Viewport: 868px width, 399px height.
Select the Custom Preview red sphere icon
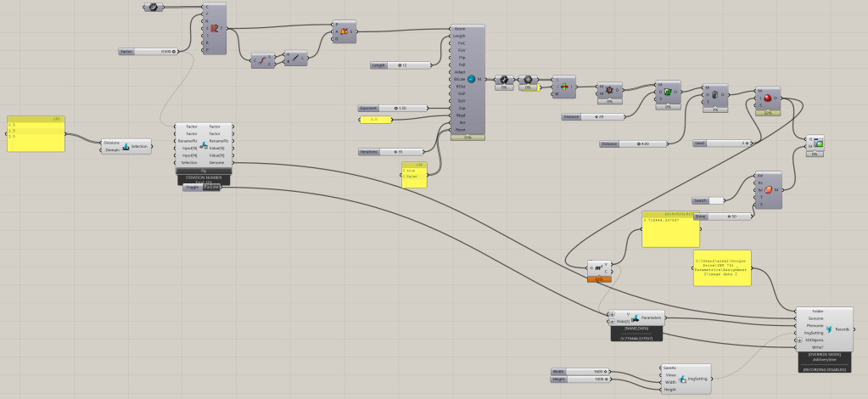pyautogui.click(x=767, y=98)
